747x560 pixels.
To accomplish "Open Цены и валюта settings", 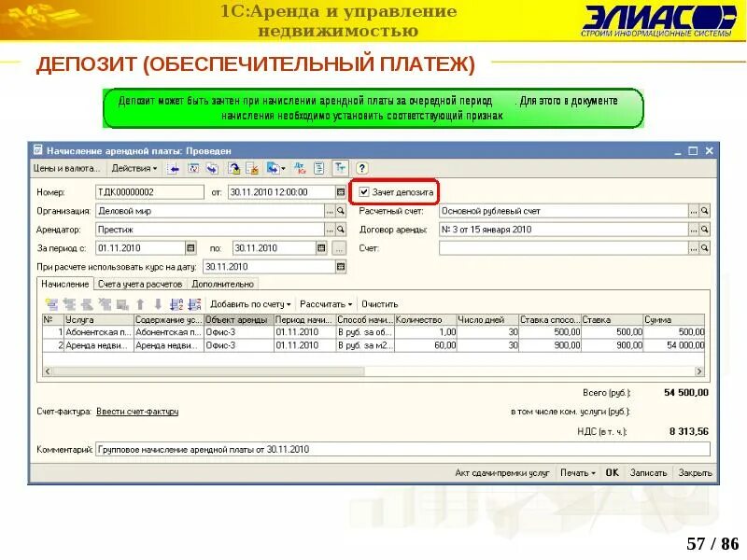I will (66, 168).
